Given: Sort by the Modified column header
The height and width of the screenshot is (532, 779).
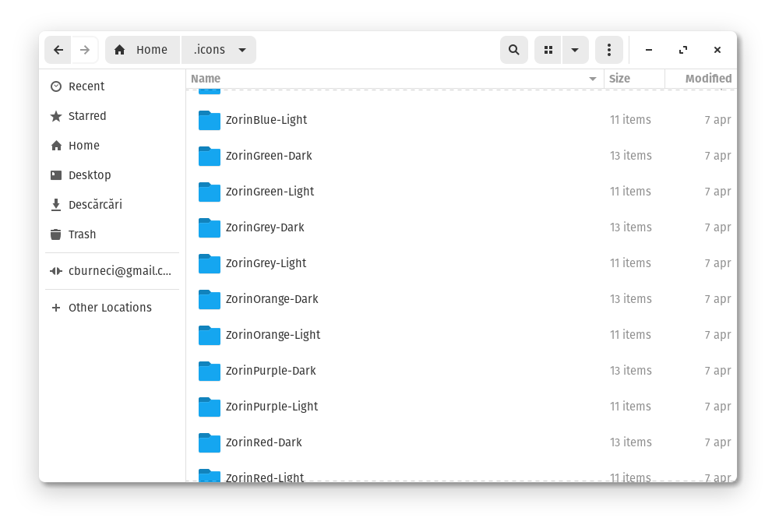Looking at the screenshot, I should [x=701, y=79].
